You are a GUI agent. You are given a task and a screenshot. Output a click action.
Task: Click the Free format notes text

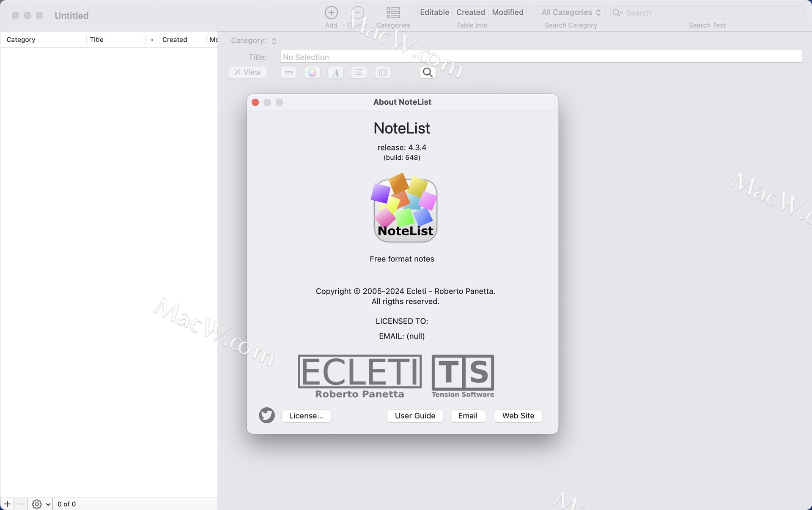402,259
